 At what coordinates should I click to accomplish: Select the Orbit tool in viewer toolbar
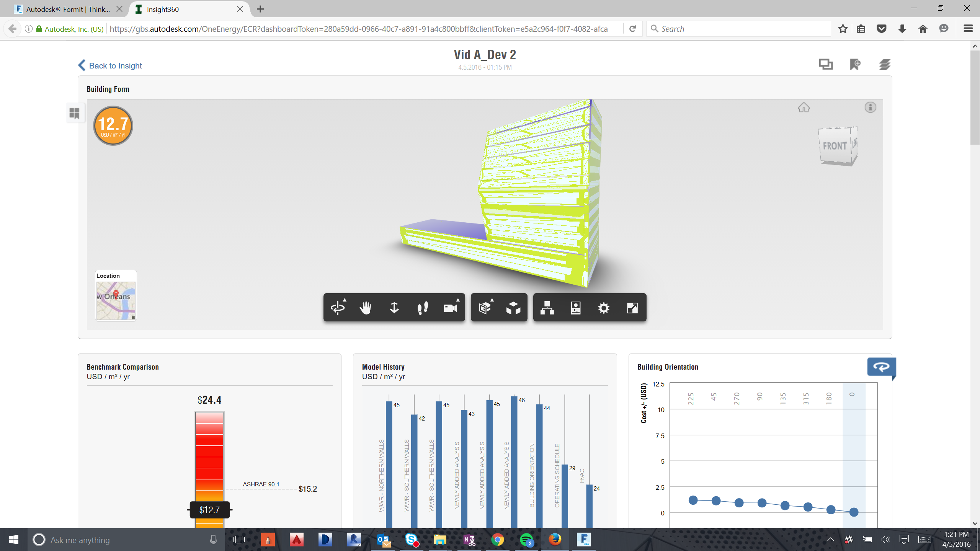tap(338, 308)
